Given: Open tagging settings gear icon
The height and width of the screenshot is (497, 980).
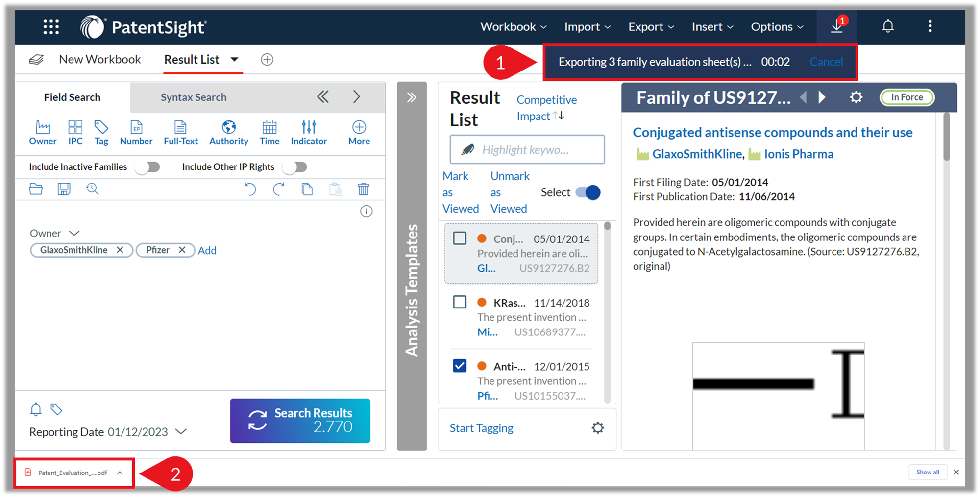Looking at the screenshot, I should [598, 428].
